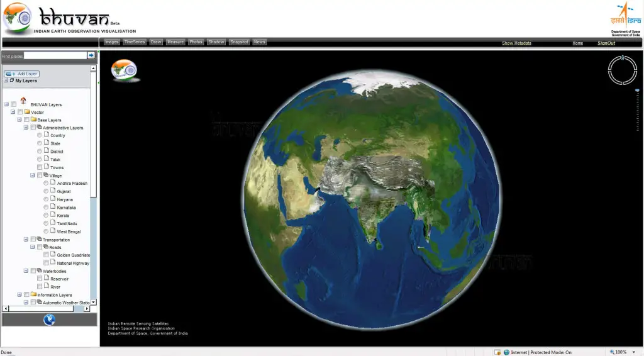The image size is (644, 356).
Task: Select the Tamil Nadu village radio button
Action: click(46, 223)
